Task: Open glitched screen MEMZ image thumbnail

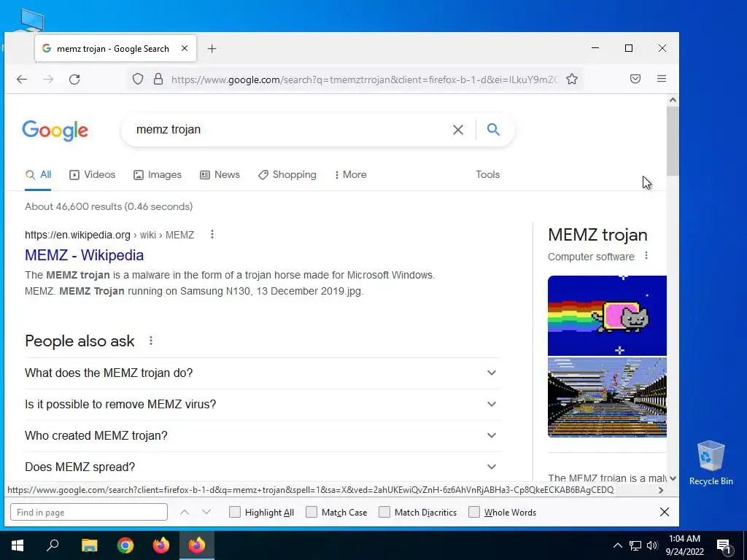Action: pos(607,397)
